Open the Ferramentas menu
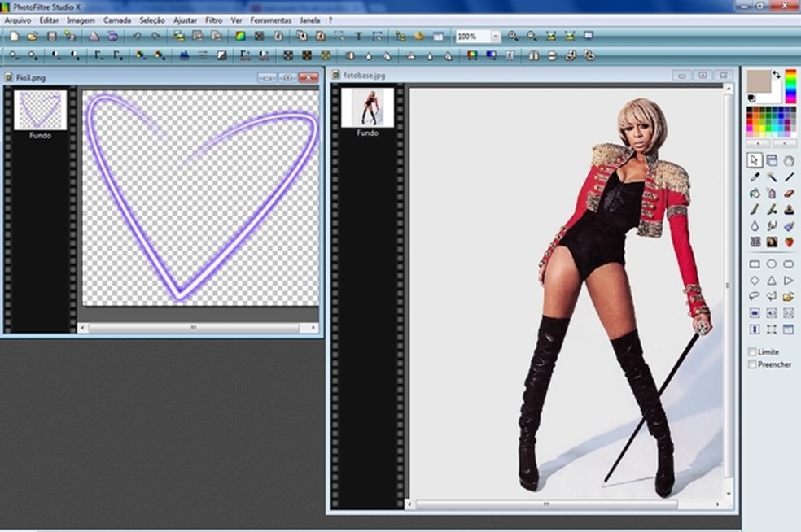 271,20
